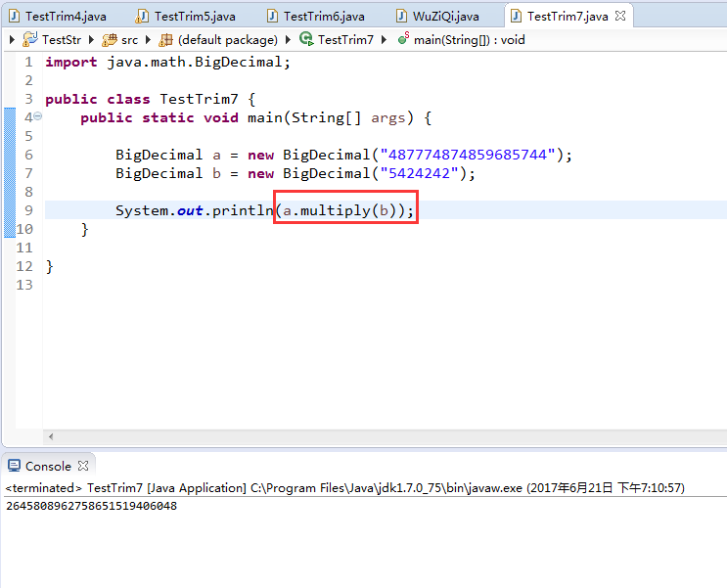Click the TestTrim4.java file icon
This screenshot has height=588, width=727.
click(15, 17)
